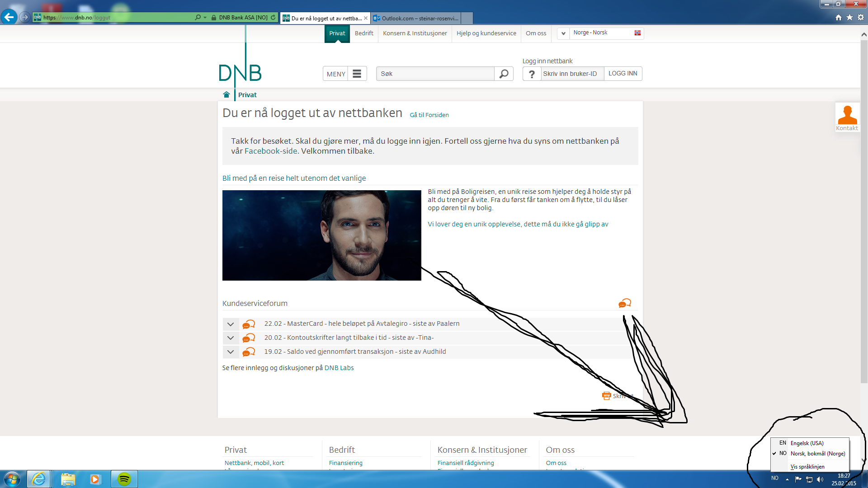Open the Nettbank, mobil, kort footer link
Viewport: 868px width, 488px height.
tap(255, 463)
